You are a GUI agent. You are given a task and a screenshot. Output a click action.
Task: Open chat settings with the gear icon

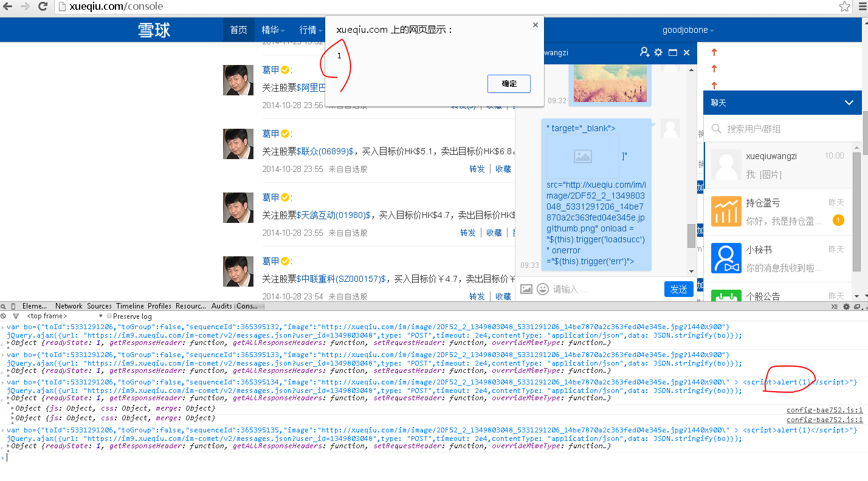tap(658, 52)
